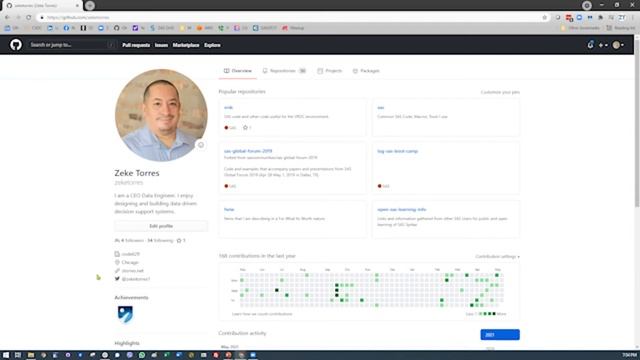Open Pull requests in the header

136,45
